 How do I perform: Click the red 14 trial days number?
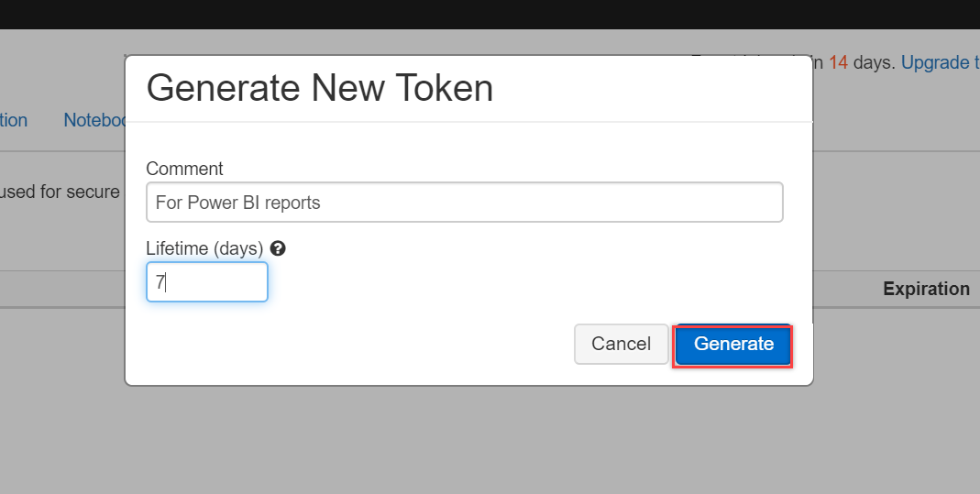click(838, 63)
